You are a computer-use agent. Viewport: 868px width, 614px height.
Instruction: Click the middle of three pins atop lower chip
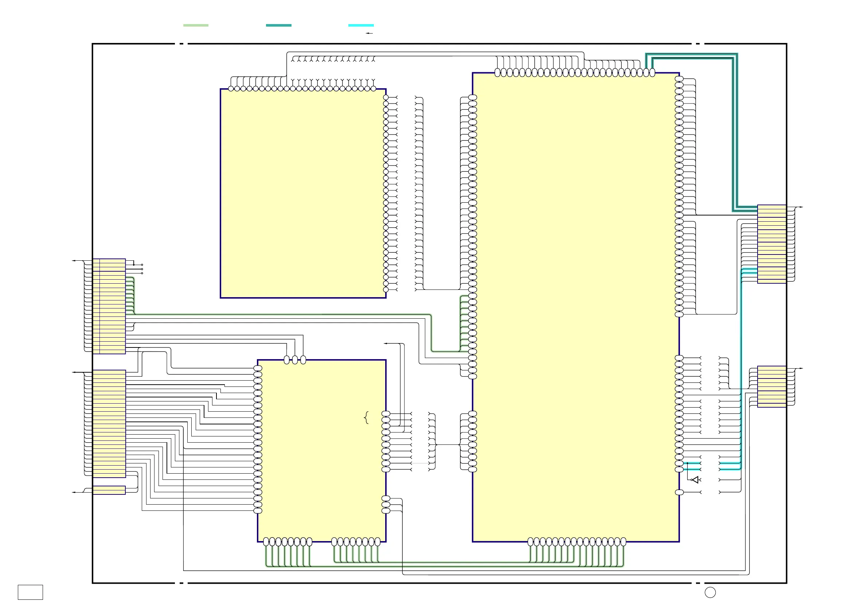coord(295,360)
